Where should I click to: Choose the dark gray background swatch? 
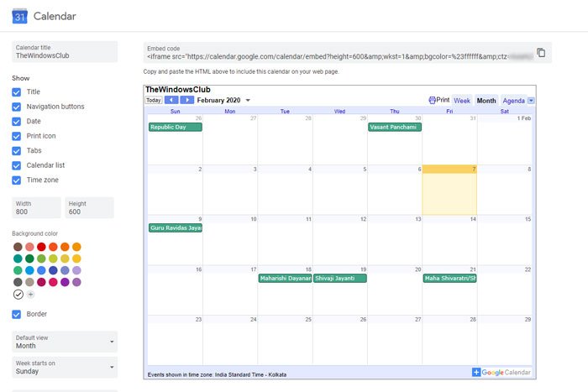click(18, 282)
